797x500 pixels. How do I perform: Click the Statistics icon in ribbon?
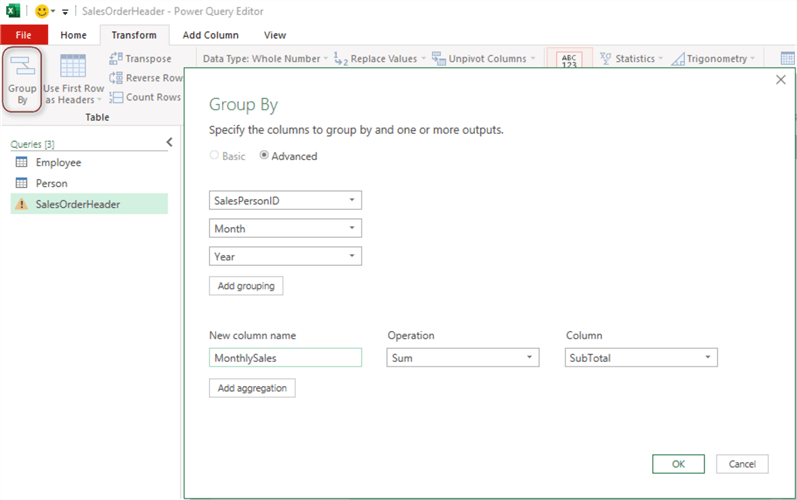point(605,59)
